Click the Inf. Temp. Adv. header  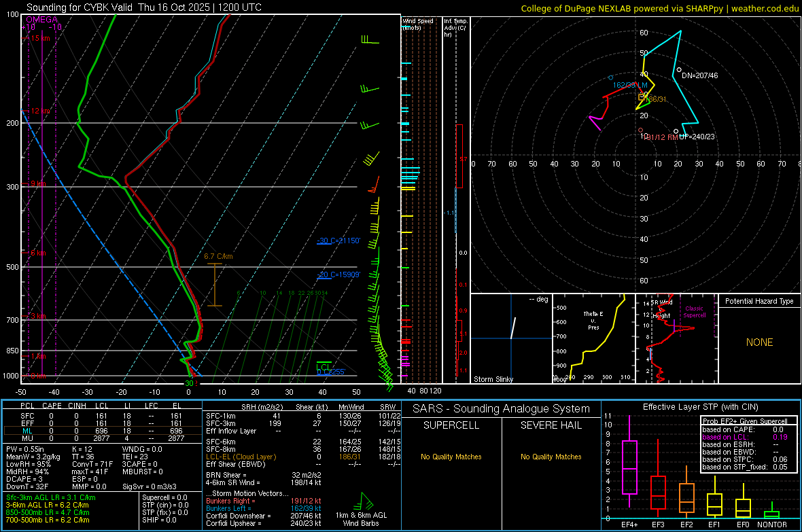[x=455, y=28]
